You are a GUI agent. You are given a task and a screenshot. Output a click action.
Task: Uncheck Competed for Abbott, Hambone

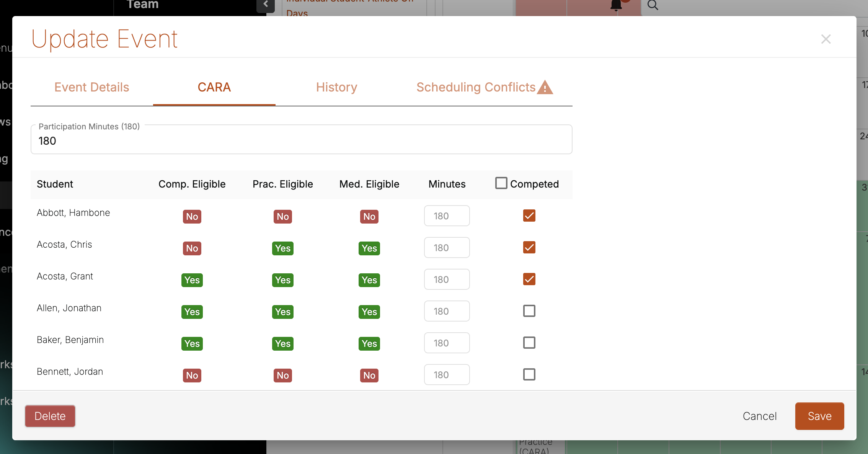pyautogui.click(x=529, y=216)
